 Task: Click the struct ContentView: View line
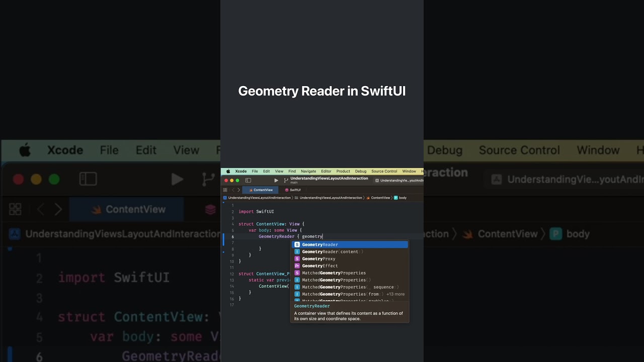click(271, 224)
